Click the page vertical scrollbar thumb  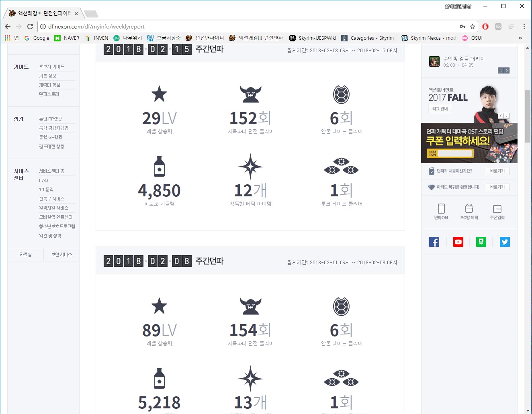pyautogui.click(x=528, y=116)
